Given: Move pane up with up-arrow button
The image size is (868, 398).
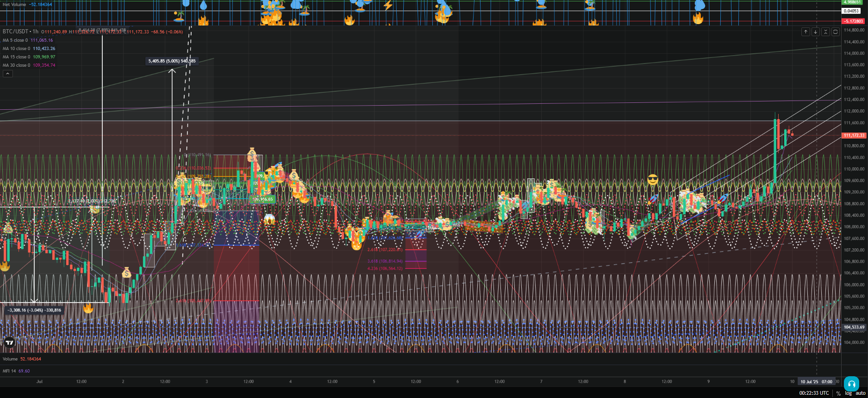Looking at the screenshot, I should 806,32.
